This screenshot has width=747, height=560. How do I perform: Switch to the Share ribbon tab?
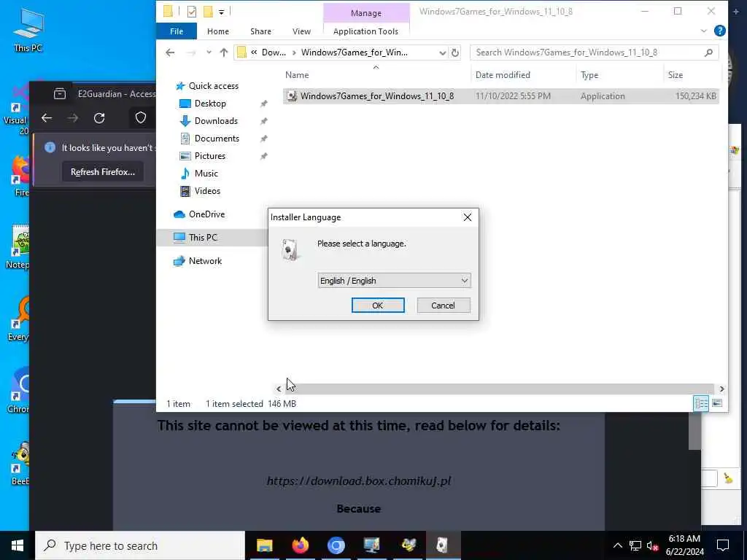(260, 31)
